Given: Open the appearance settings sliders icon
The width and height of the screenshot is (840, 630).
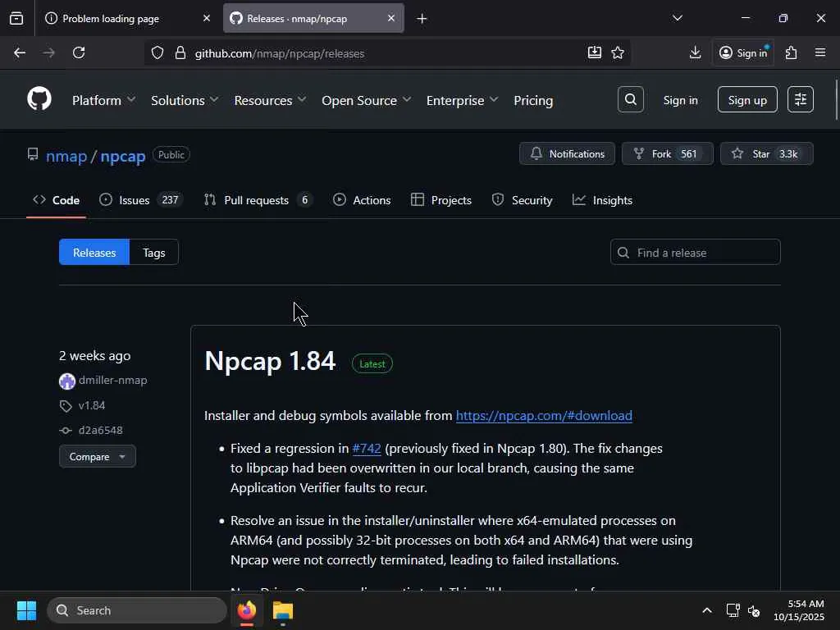Looking at the screenshot, I should click(x=801, y=99).
